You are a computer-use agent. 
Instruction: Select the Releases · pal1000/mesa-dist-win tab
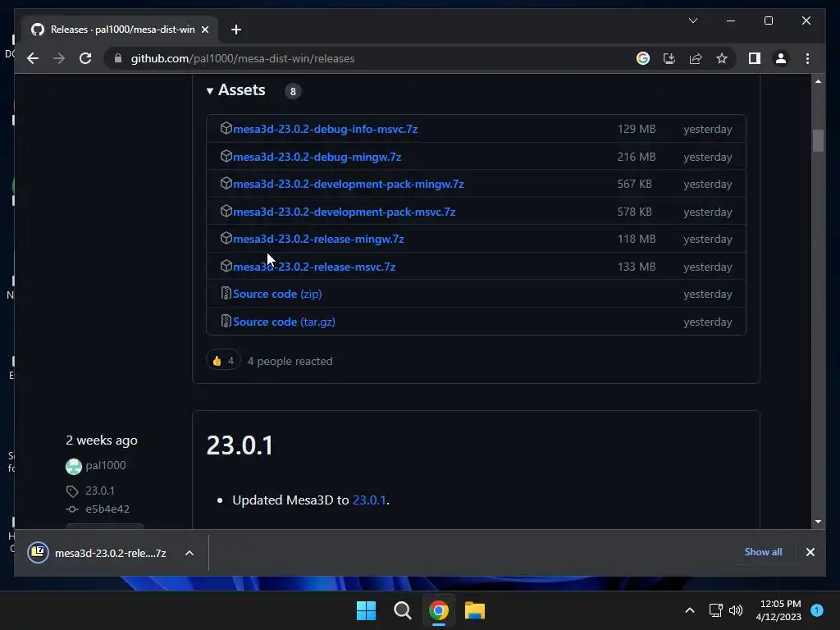coord(120,30)
